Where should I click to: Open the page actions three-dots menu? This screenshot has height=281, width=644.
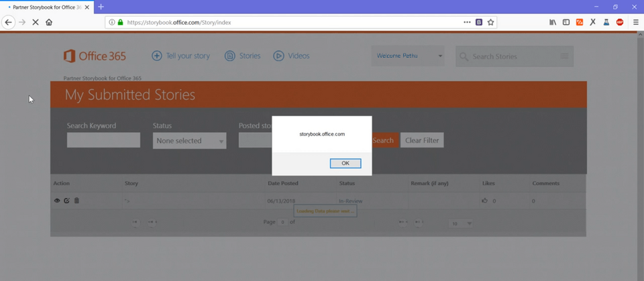(467, 22)
